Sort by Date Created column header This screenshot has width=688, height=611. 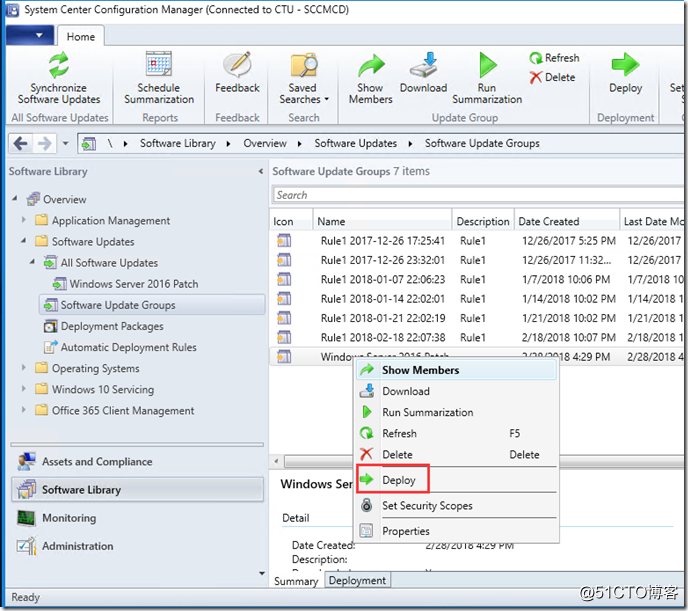pyautogui.click(x=566, y=222)
